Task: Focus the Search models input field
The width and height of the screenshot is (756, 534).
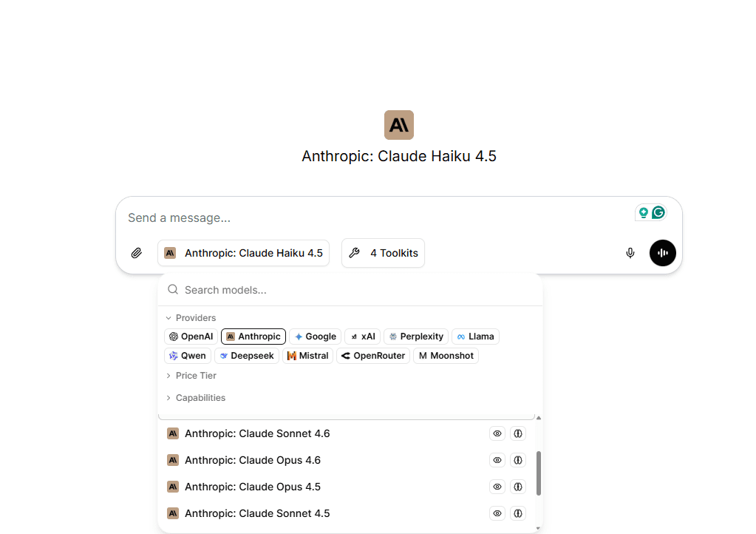Action: click(355, 290)
